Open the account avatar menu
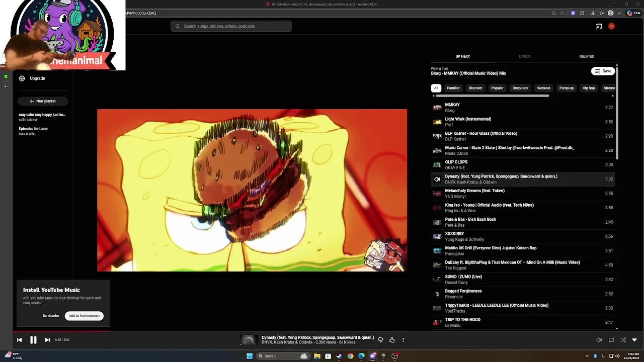The image size is (644, 362). (611, 26)
